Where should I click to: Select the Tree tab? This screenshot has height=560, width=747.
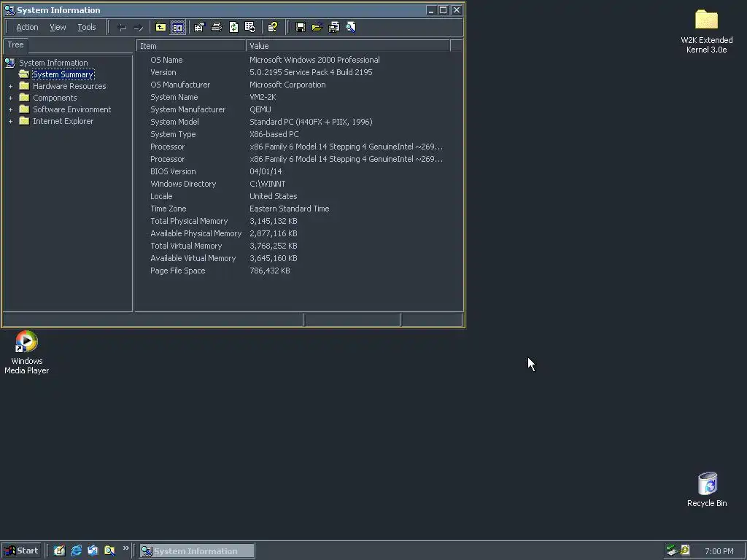(x=16, y=44)
